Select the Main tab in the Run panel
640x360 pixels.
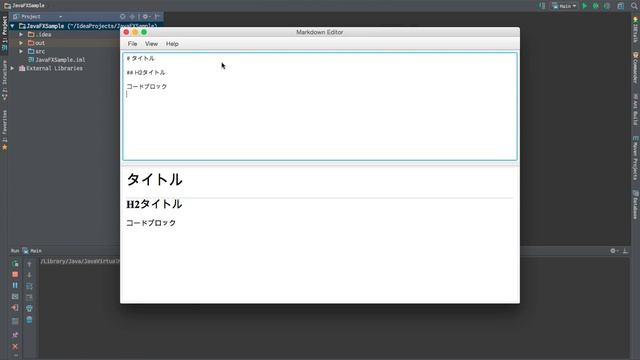[32, 251]
